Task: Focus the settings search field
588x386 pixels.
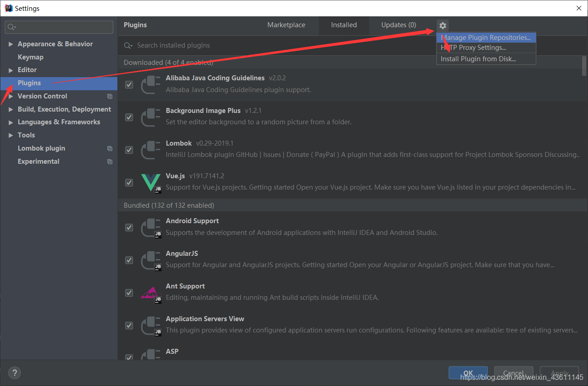Action: 59,27
